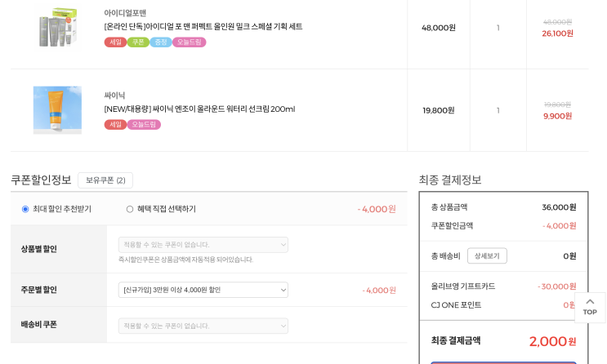Open the 주문별 할인 coupon dropdown
The height and width of the screenshot is (364, 607).
pyautogui.click(x=203, y=290)
